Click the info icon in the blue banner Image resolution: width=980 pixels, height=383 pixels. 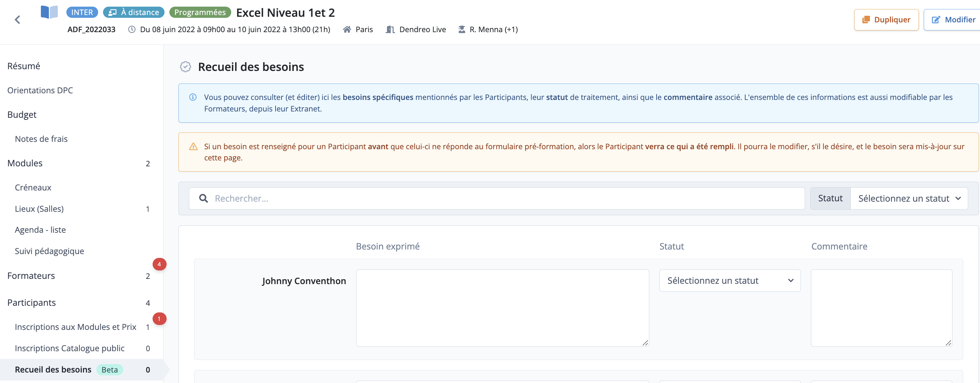coord(193,97)
